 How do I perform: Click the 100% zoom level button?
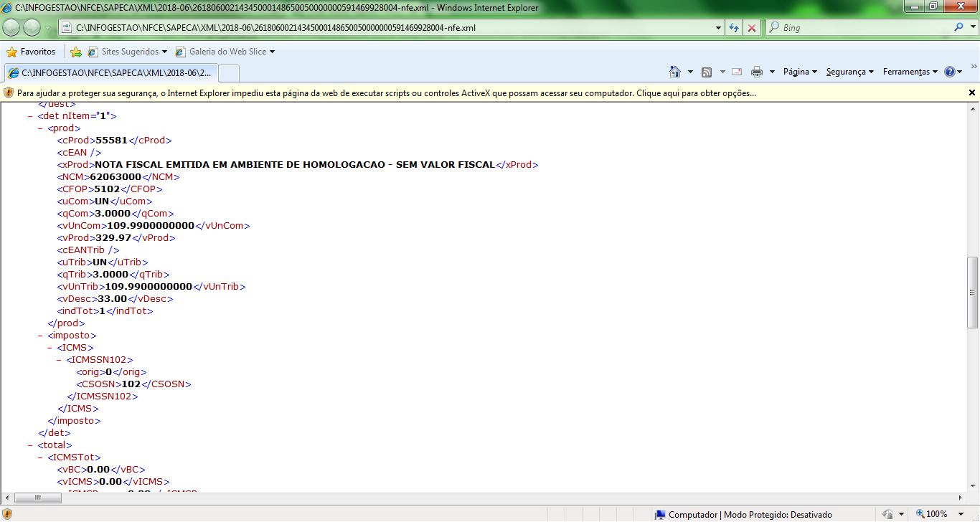coord(931,514)
